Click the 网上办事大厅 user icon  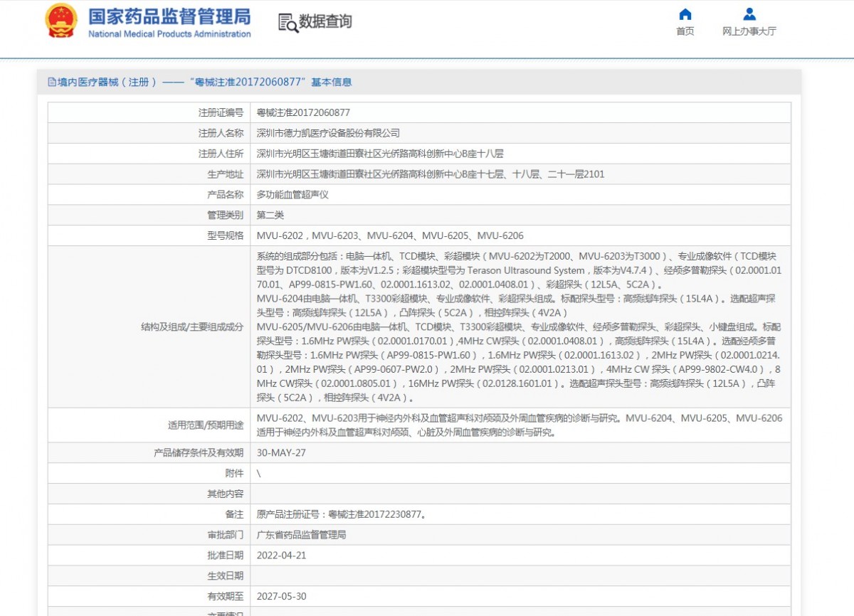pos(749,14)
